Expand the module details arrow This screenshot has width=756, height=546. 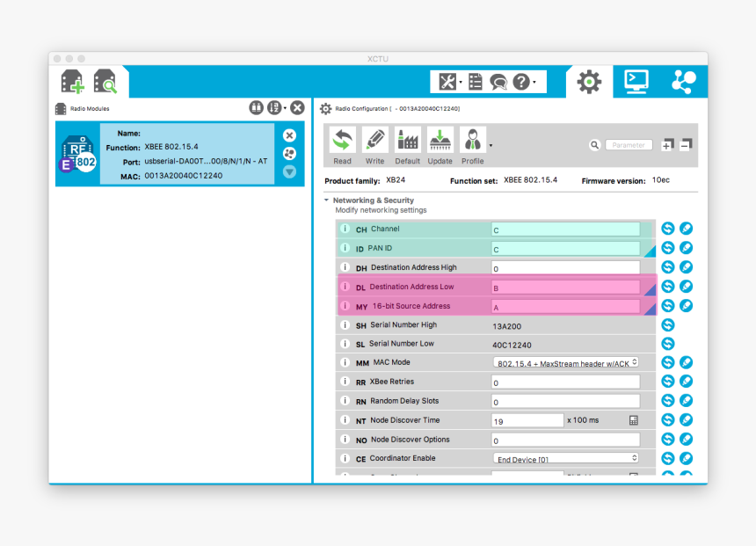(x=289, y=171)
